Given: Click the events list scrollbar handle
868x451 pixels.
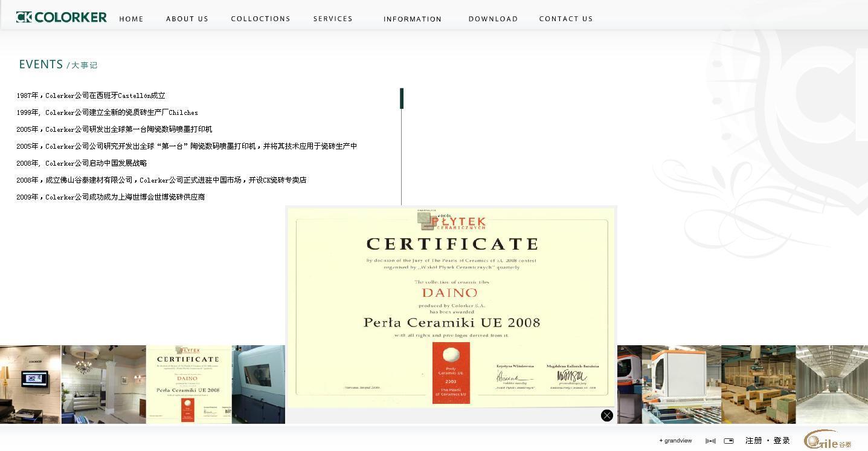Looking at the screenshot, I should point(402,99).
